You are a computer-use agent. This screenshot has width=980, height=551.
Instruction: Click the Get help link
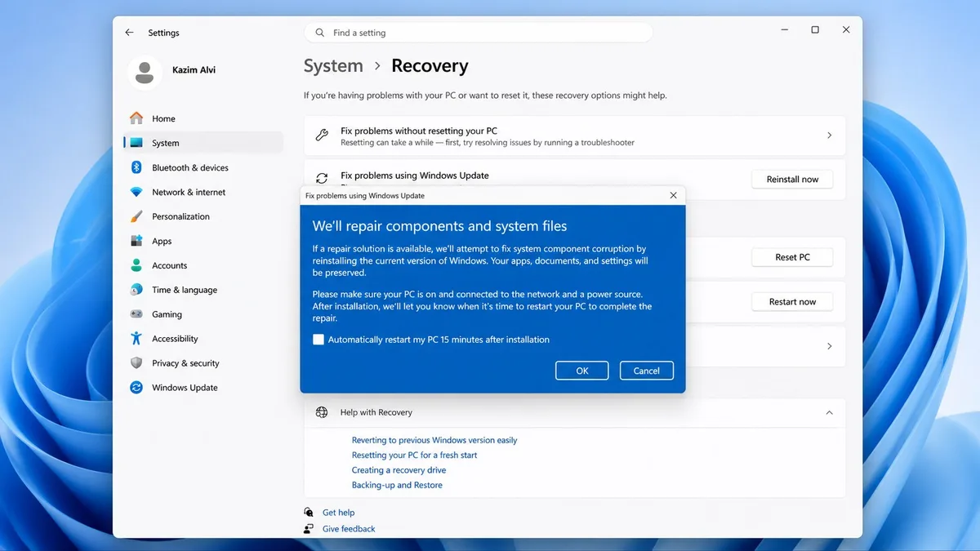(x=338, y=513)
